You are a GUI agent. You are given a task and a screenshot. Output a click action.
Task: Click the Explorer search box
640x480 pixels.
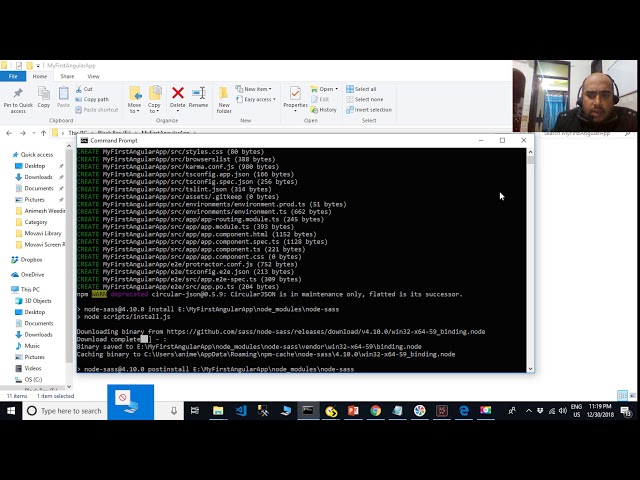[x=586, y=133]
